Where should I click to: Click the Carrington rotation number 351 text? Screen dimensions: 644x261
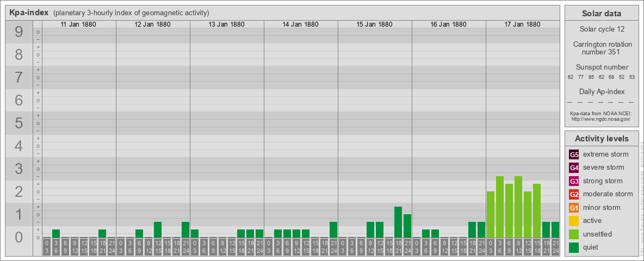(x=603, y=48)
